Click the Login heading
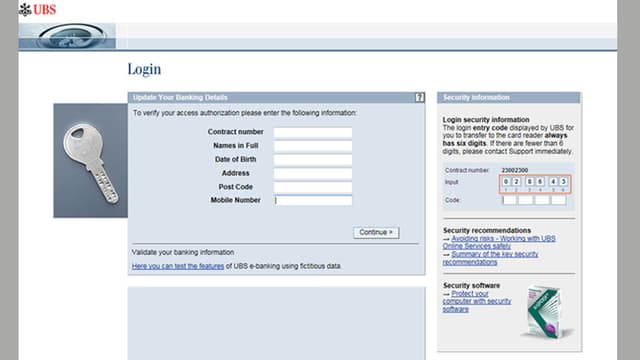 click(144, 69)
